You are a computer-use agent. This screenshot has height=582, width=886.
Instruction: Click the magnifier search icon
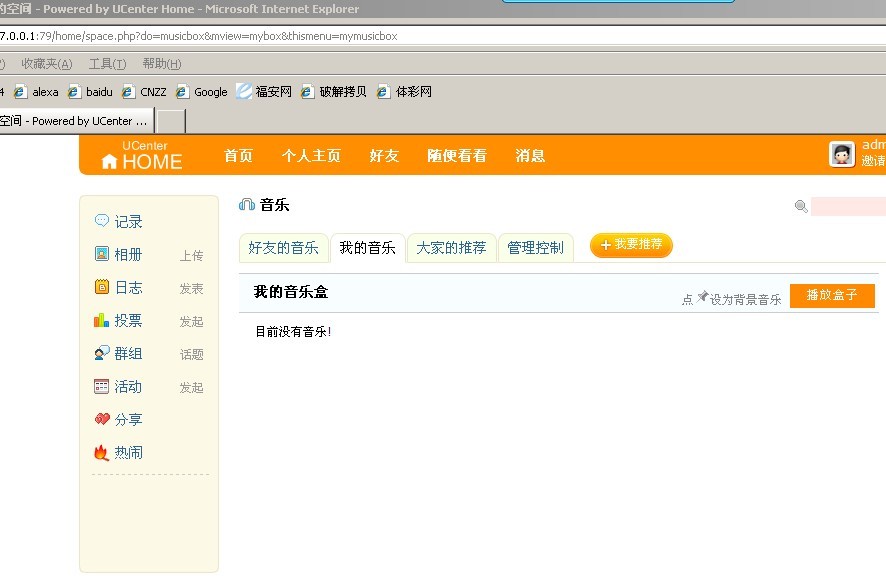(801, 206)
